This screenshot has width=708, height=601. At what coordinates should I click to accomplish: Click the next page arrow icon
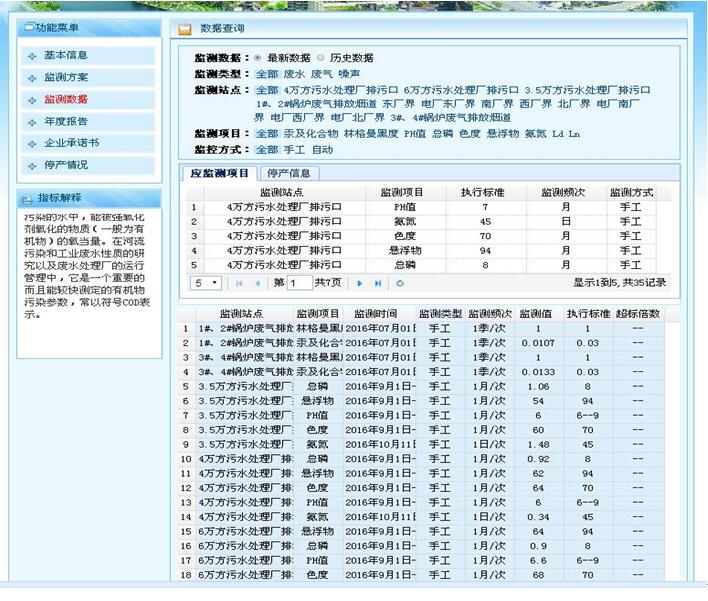tap(360, 284)
